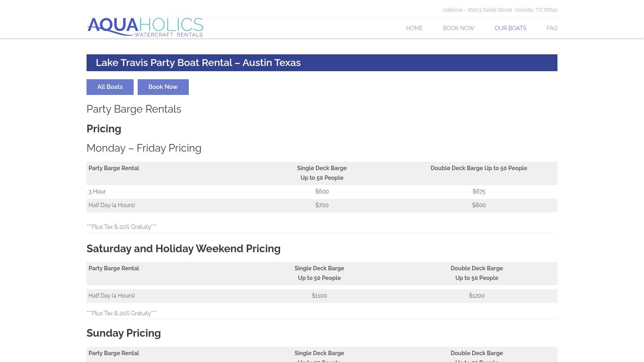Select the $700 half day price

322,205
